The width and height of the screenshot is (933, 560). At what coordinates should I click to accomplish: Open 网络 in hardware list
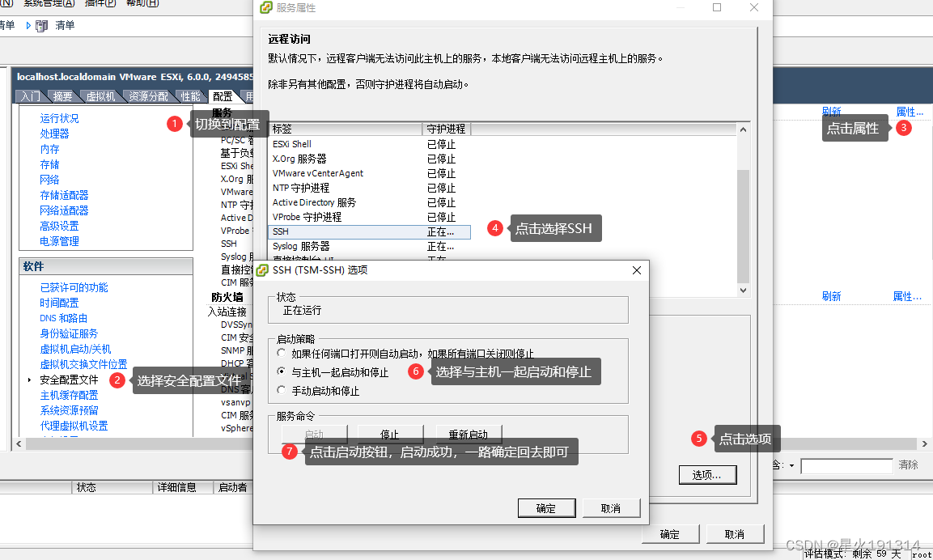pos(50,180)
